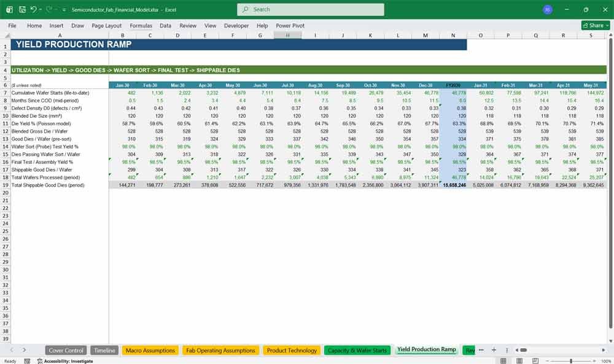614x364 pixels.
Task: Open the Formulas ribbon tab
Action: click(x=141, y=25)
